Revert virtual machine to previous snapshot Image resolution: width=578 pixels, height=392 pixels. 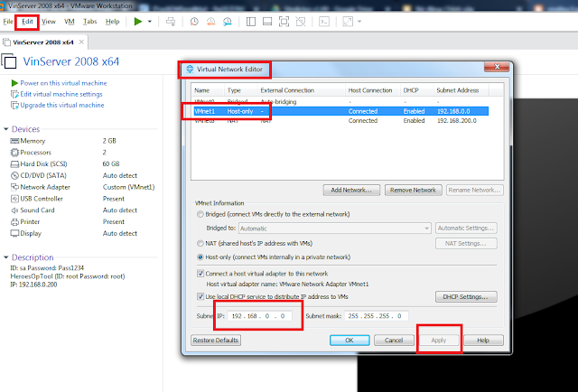tap(210, 22)
